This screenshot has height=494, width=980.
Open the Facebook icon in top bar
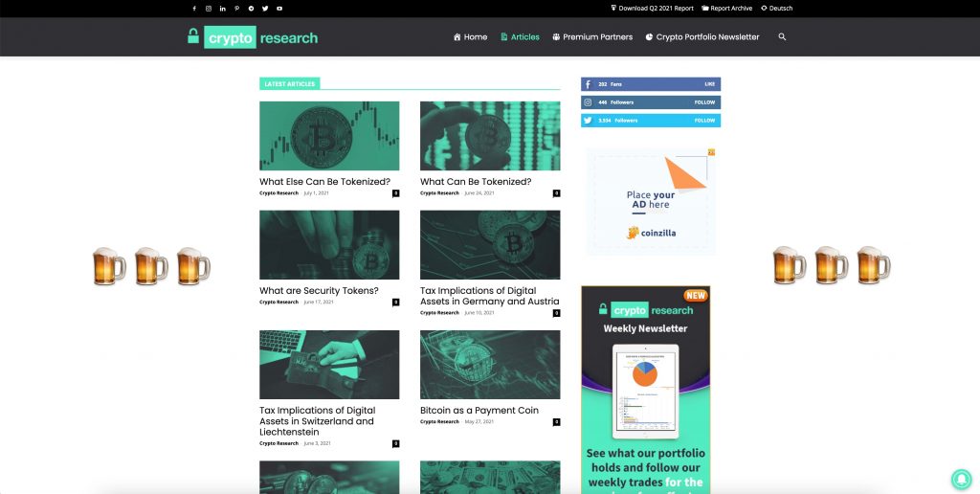[194, 9]
